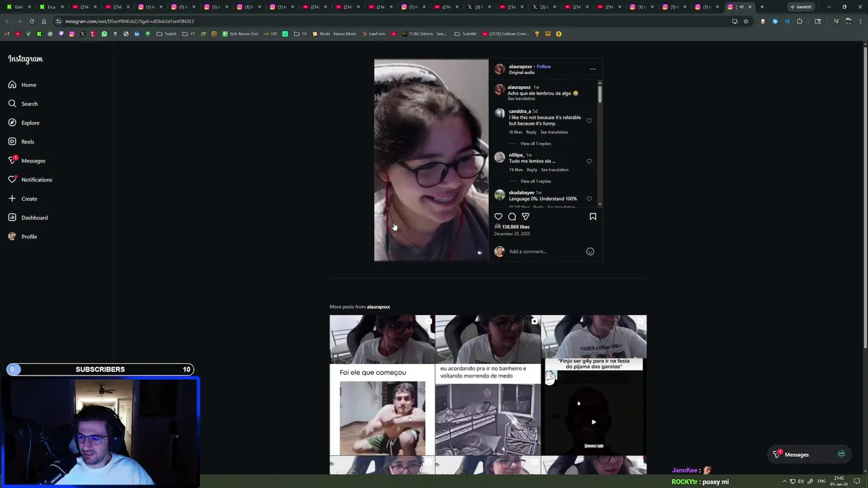Screen dimensions: 868x488
Task: Open a new browser tab
Action: [x=762, y=7]
